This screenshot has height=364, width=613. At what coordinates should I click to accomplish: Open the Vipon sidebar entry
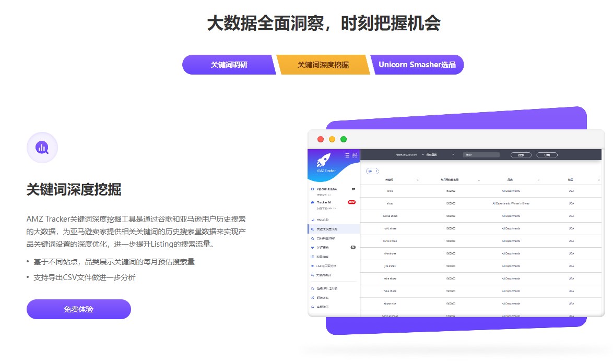(x=326, y=189)
